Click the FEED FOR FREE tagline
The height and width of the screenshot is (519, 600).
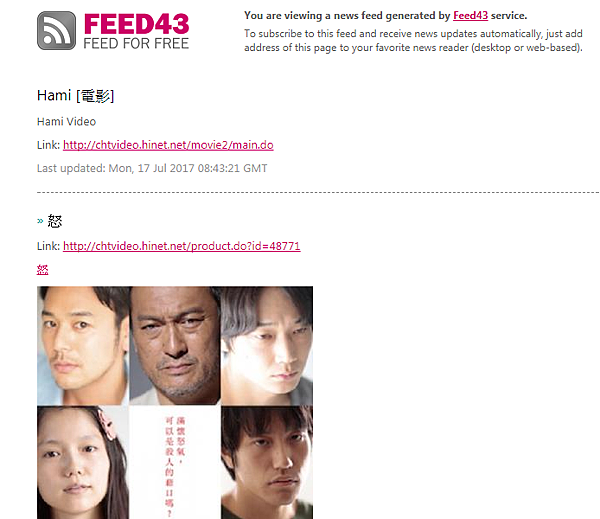click(x=136, y=44)
